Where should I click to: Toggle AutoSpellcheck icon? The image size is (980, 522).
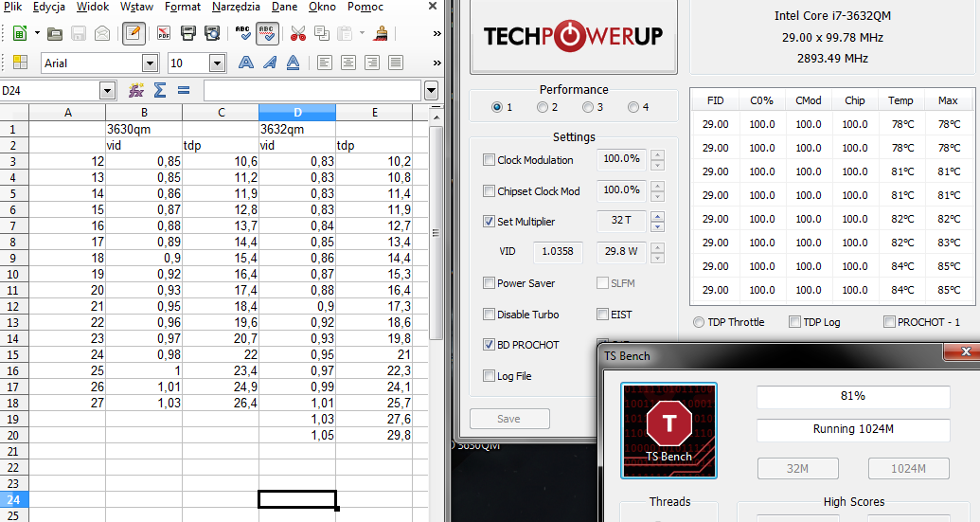coord(267,33)
